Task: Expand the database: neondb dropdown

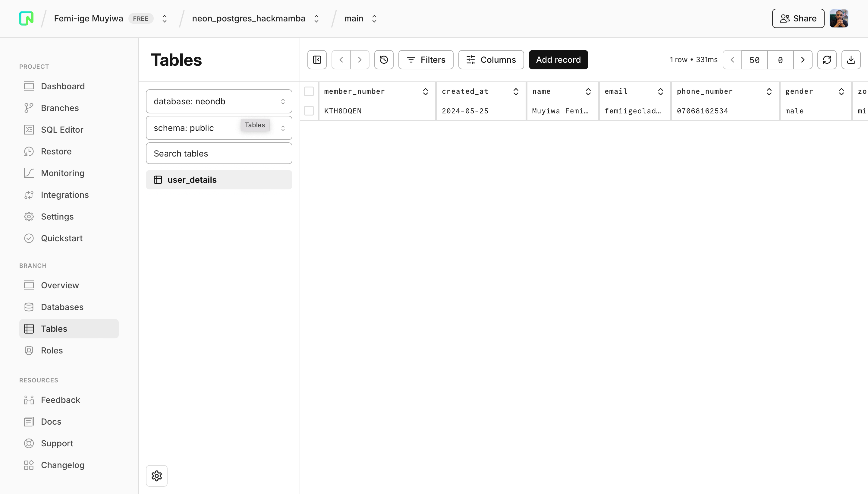Action: 219,101
